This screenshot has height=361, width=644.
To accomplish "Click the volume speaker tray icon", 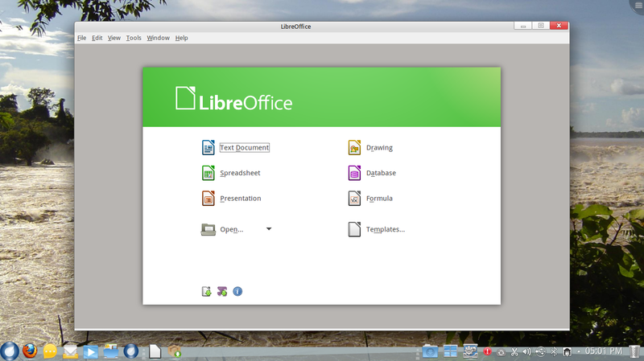I will coord(526,351).
